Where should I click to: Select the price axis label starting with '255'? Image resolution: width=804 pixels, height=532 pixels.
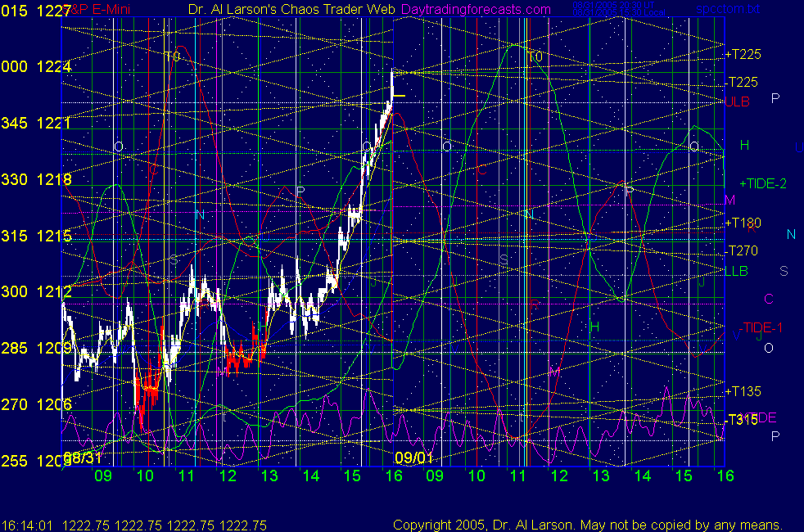click(36, 461)
